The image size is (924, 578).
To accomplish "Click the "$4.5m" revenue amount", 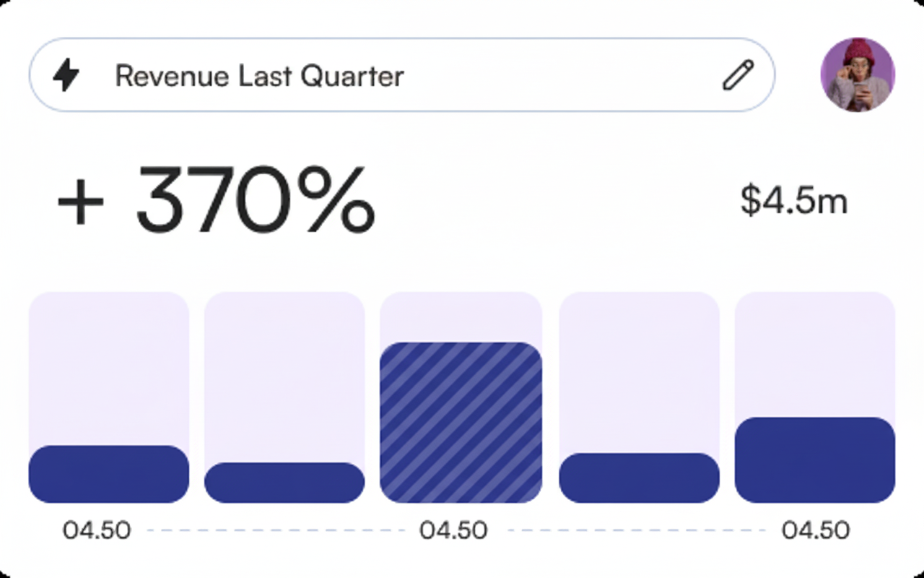I will click(794, 200).
